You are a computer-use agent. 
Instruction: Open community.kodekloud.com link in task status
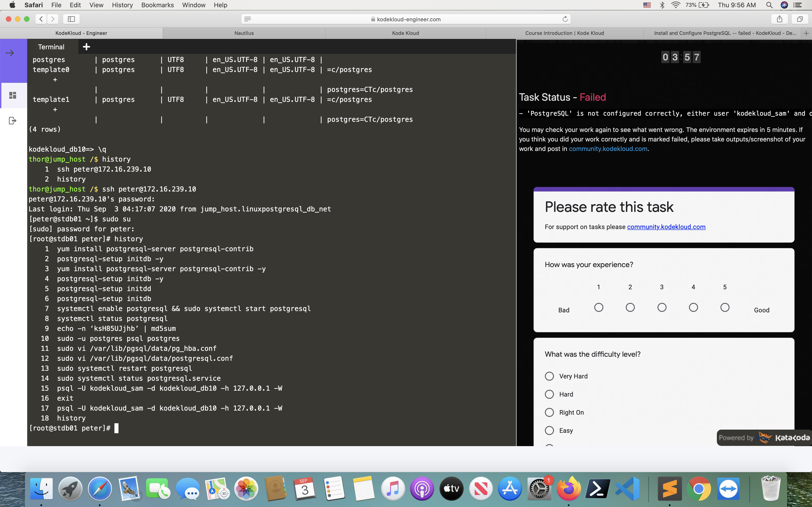(x=608, y=148)
